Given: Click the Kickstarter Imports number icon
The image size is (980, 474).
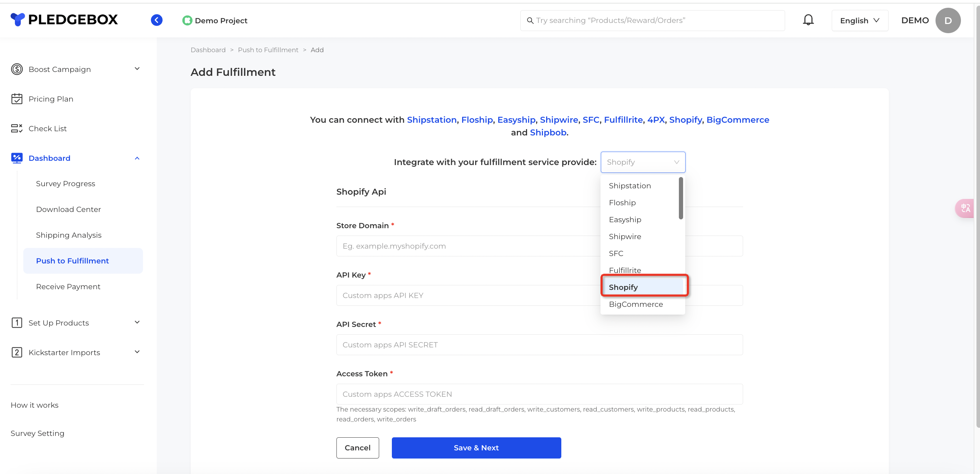Looking at the screenshot, I should click(x=17, y=352).
